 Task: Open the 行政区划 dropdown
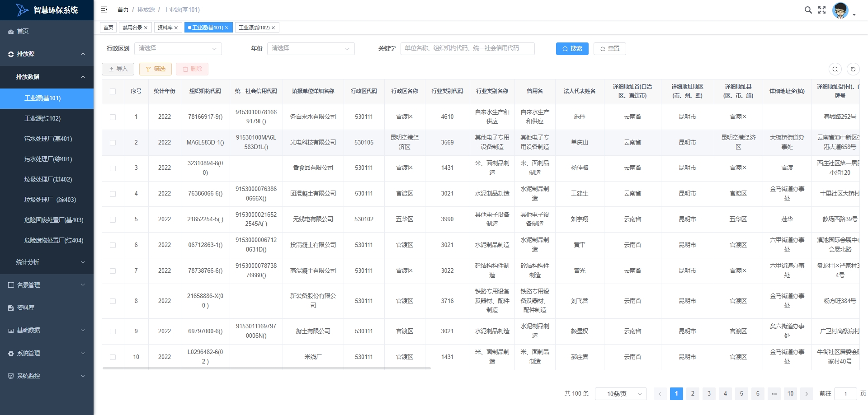point(178,49)
